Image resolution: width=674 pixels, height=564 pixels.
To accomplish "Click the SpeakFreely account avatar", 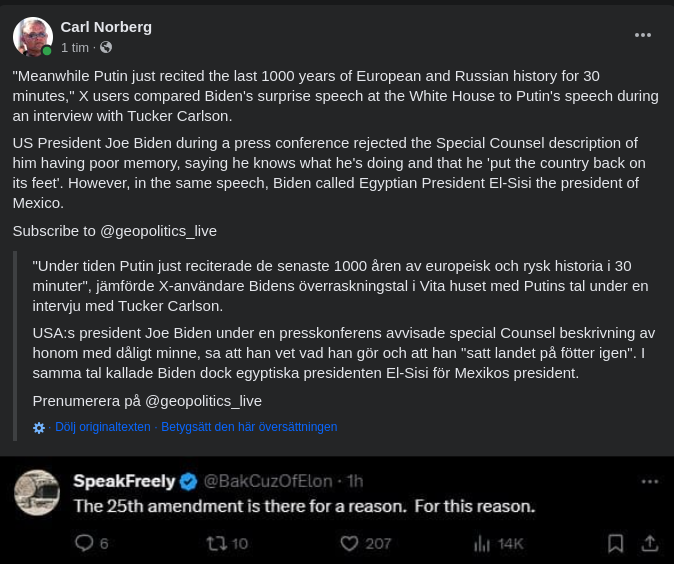I will pyautogui.click(x=36, y=492).
